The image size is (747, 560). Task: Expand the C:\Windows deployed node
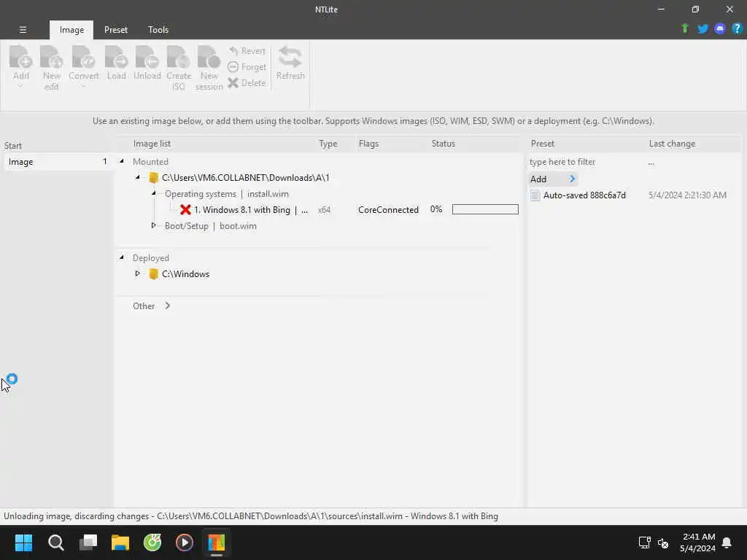pos(138,273)
